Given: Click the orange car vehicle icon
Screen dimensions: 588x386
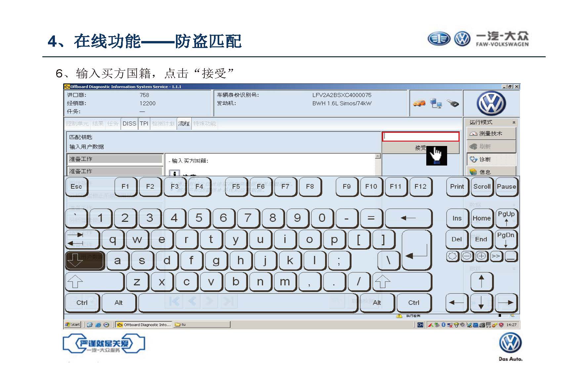Looking at the screenshot, I should point(419,103).
